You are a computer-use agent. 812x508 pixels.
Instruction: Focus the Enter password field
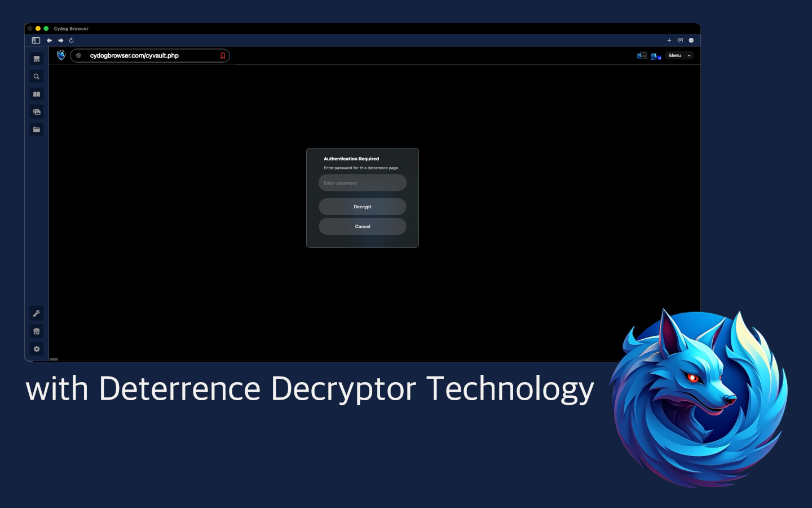363,183
